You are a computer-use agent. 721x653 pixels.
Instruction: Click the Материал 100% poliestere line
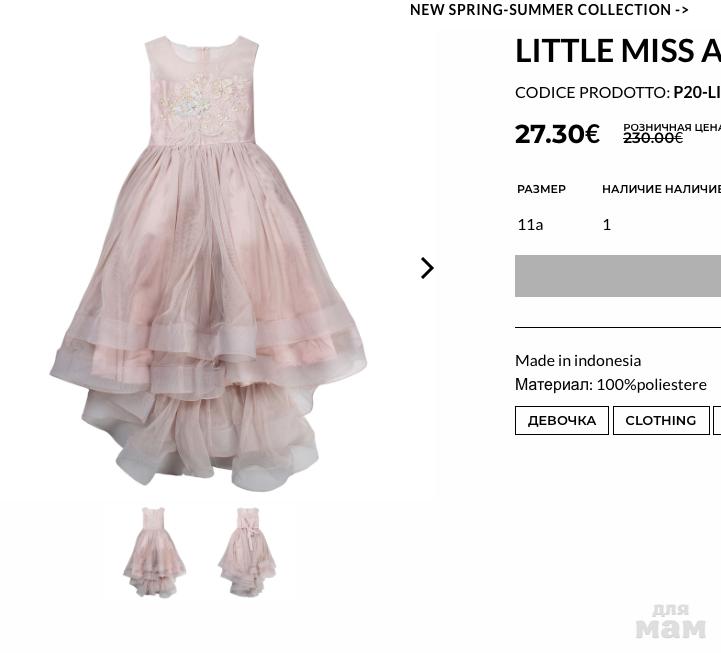click(x=610, y=384)
